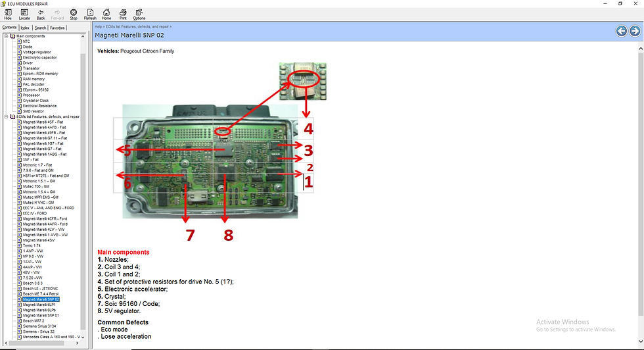The width and height of the screenshot is (644, 350).
Task: Open the SMD resistor topic
Action: pyautogui.click(x=34, y=111)
